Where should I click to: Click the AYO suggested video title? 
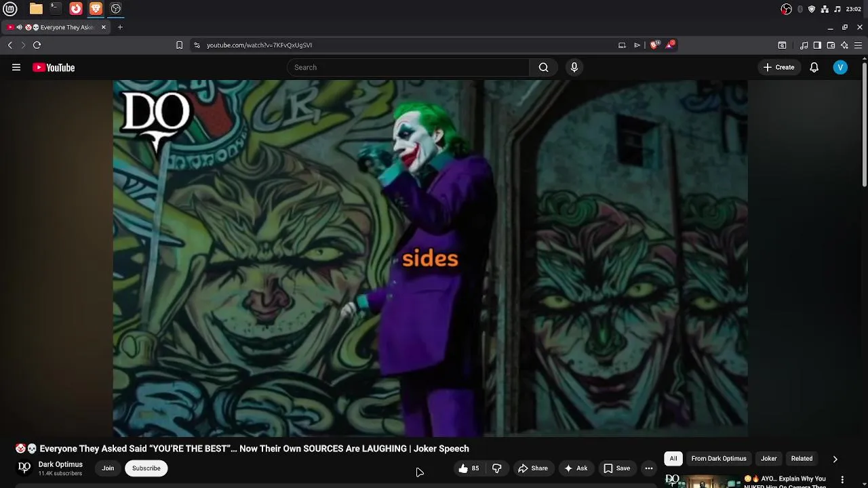coord(787,482)
